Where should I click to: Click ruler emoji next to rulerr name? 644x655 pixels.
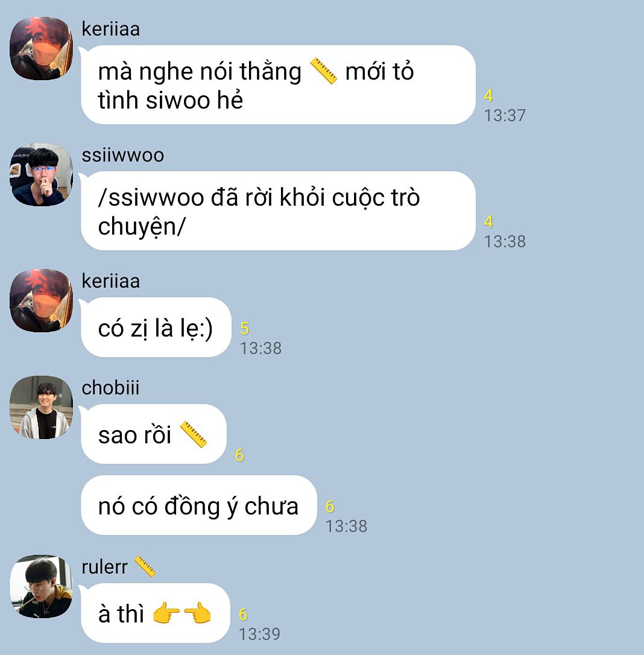[145, 567]
